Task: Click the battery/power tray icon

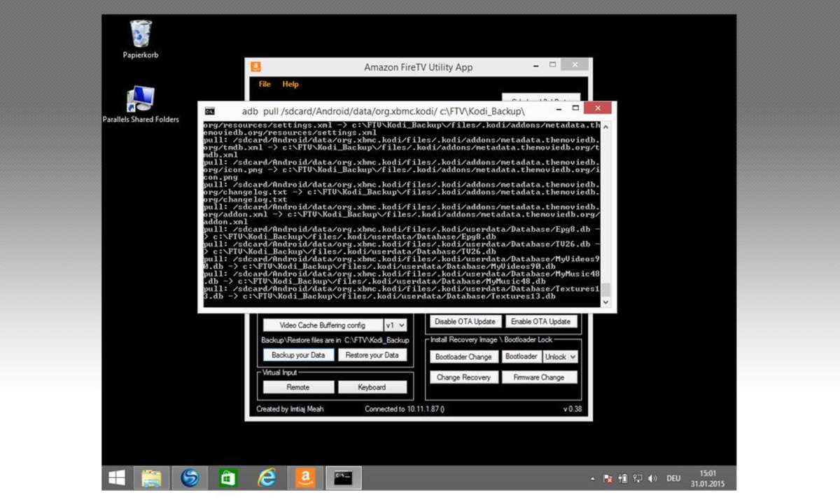Action: coord(622,479)
